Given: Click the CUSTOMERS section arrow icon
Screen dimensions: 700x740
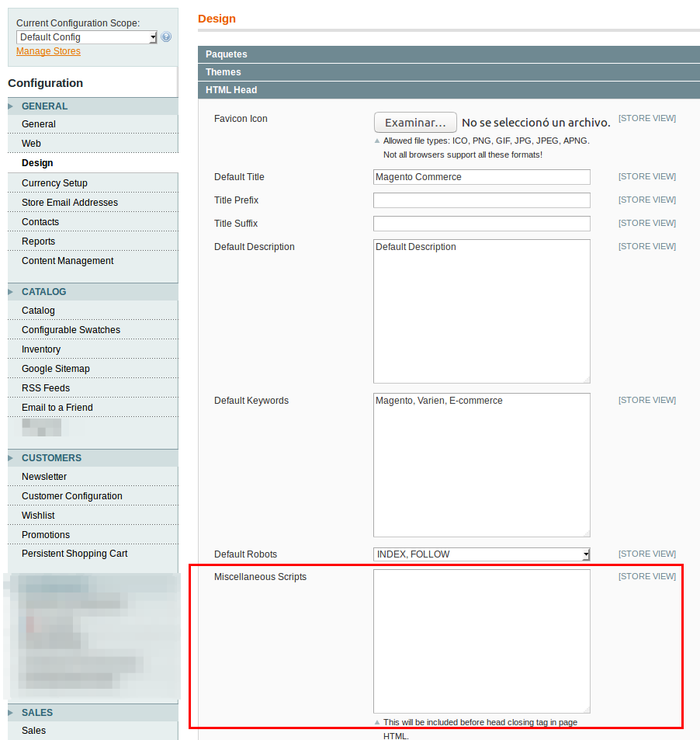Looking at the screenshot, I should coord(11,458).
